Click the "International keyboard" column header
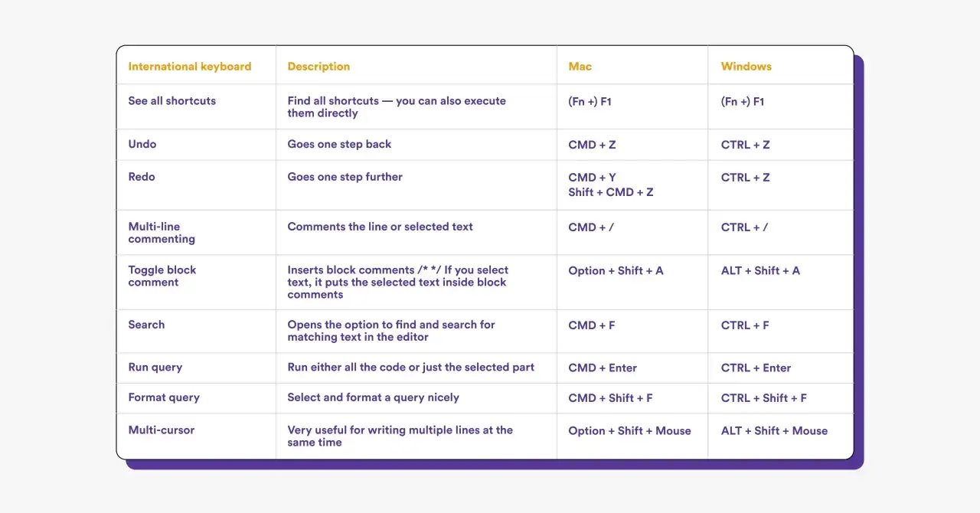Viewport: 980px width, 513px height. pos(189,67)
